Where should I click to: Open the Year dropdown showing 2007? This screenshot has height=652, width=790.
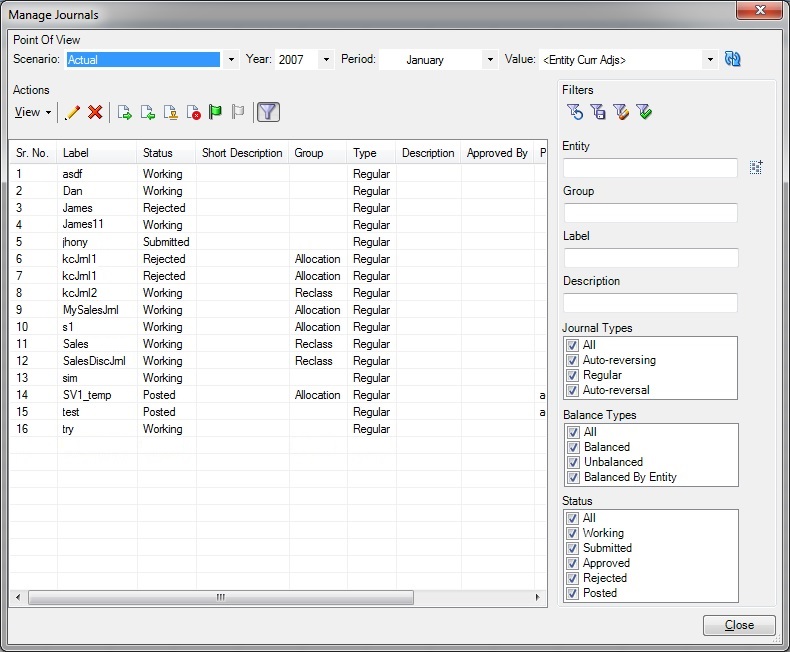tap(326, 60)
